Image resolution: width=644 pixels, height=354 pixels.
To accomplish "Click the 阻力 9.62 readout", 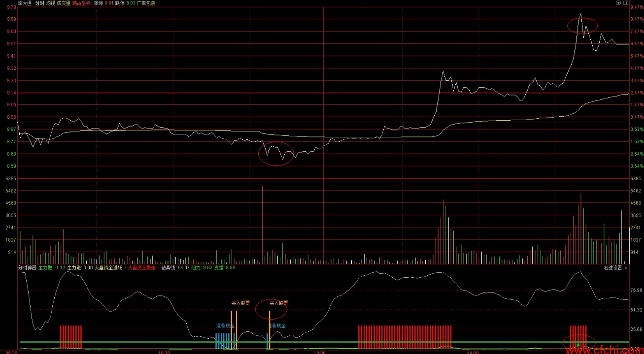I will click(x=202, y=268).
